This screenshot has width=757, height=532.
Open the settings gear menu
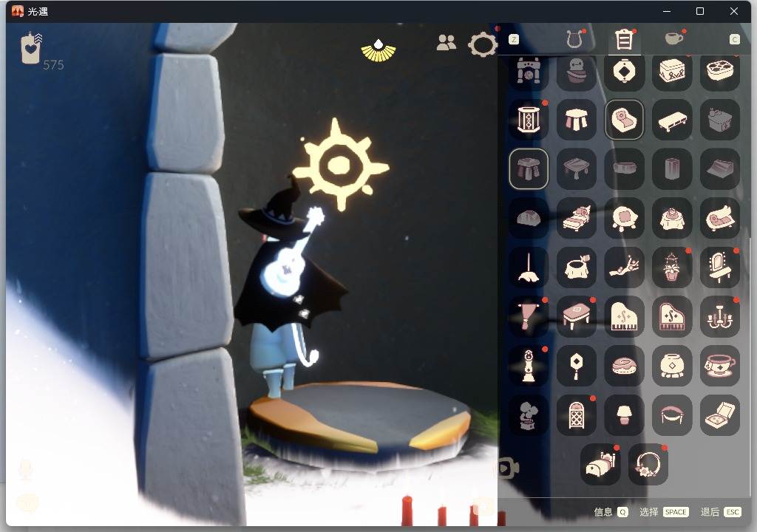(x=483, y=44)
